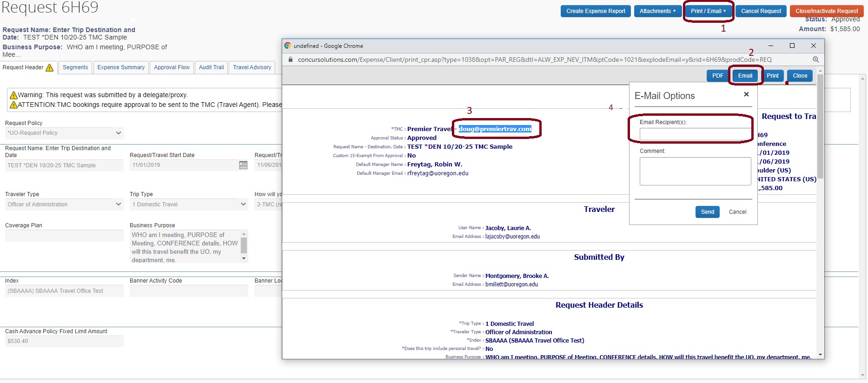Viewport: 868px width, 383px height.
Task: Open the calendar picker for Request/Travel Start Date
Action: click(243, 165)
